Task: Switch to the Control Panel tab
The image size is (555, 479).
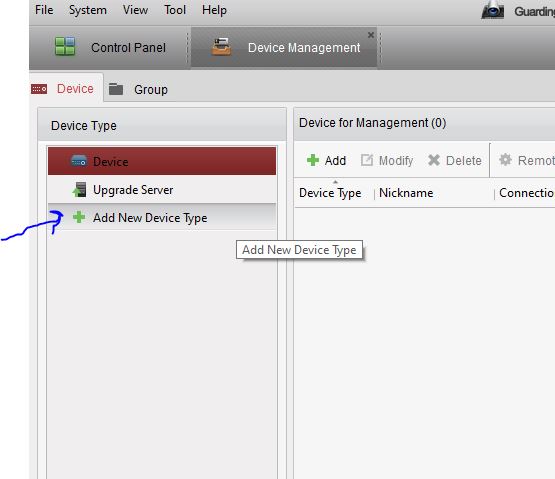Action: point(110,47)
